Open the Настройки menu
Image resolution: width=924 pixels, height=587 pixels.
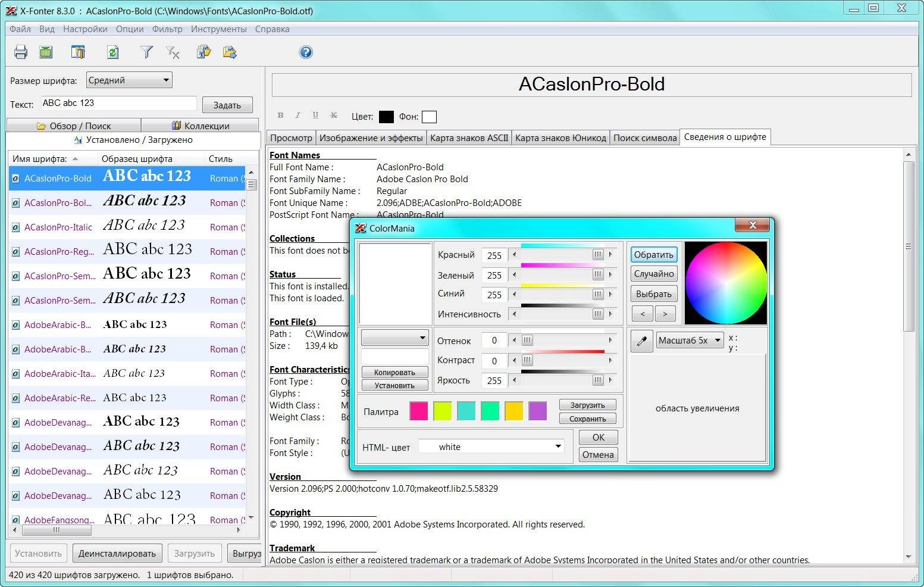point(85,29)
